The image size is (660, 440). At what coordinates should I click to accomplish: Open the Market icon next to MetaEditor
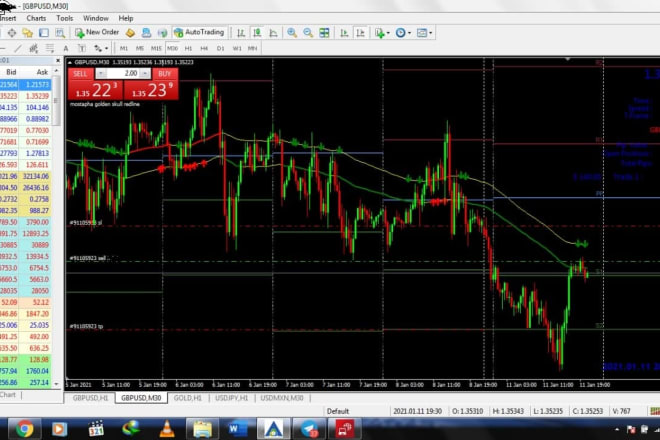146,32
